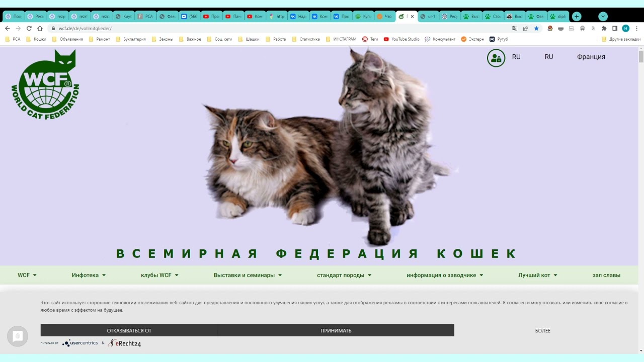Image resolution: width=644 pixels, height=362 pixels.
Task: Click the browser forward arrow
Action: [18, 29]
